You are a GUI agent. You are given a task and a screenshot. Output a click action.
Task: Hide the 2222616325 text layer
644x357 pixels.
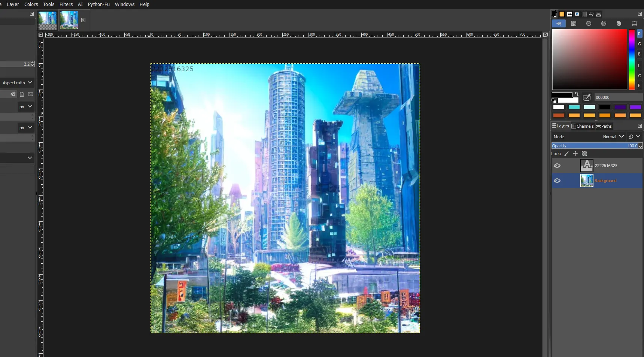tap(558, 165)
